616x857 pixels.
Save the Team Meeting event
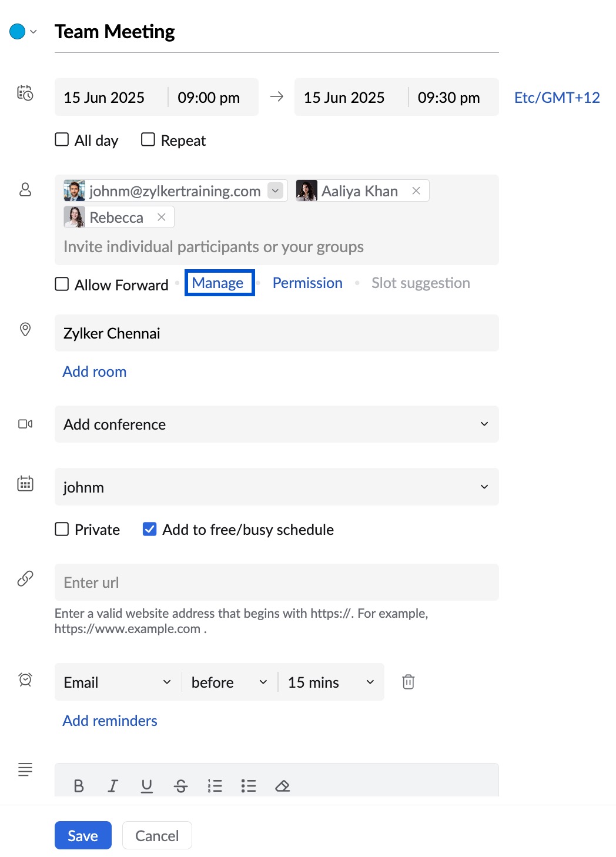[x=82, y=835]
